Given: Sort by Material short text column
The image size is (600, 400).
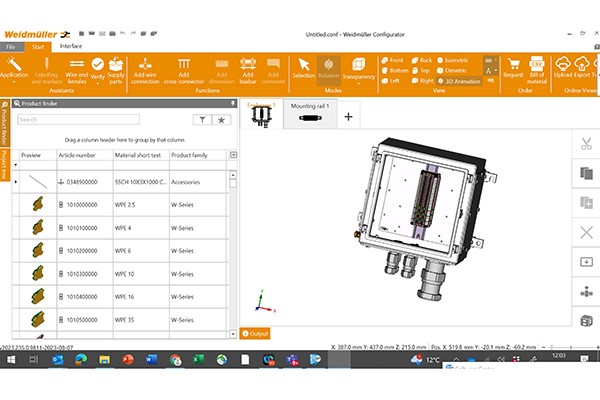Looking at the screenshot, I should click(x=141, y=155).
